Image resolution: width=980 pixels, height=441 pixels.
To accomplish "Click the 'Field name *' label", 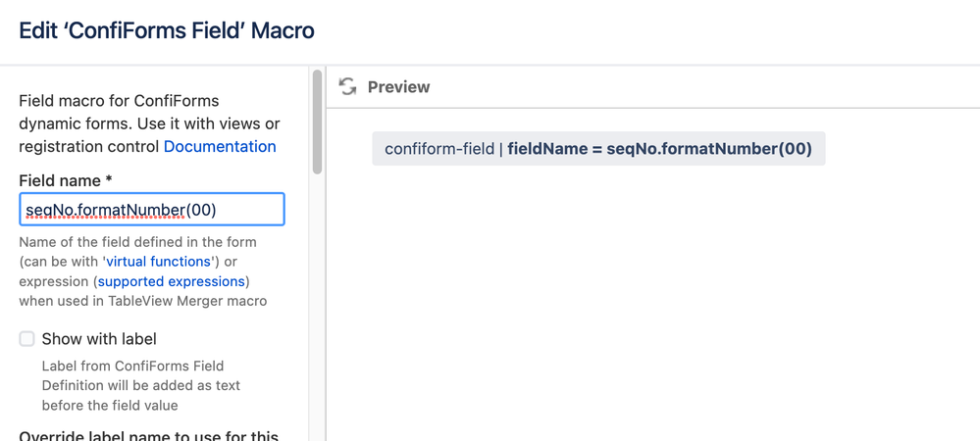I will (x=66, y=181).
